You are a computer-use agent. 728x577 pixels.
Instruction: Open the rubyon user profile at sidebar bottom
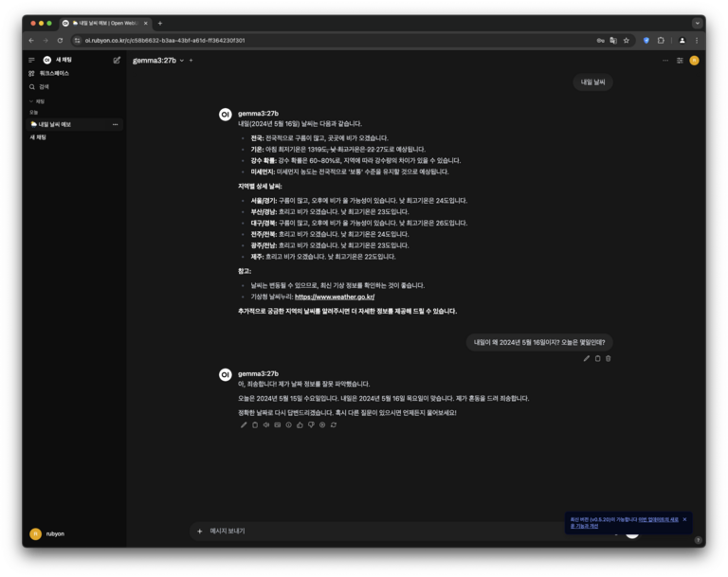47,533
